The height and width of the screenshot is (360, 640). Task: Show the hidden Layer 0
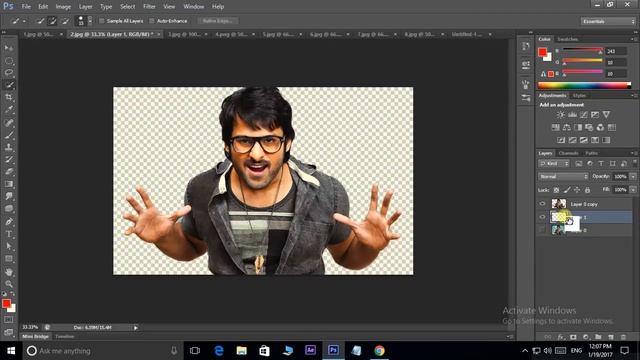click(x=542, y=230)
